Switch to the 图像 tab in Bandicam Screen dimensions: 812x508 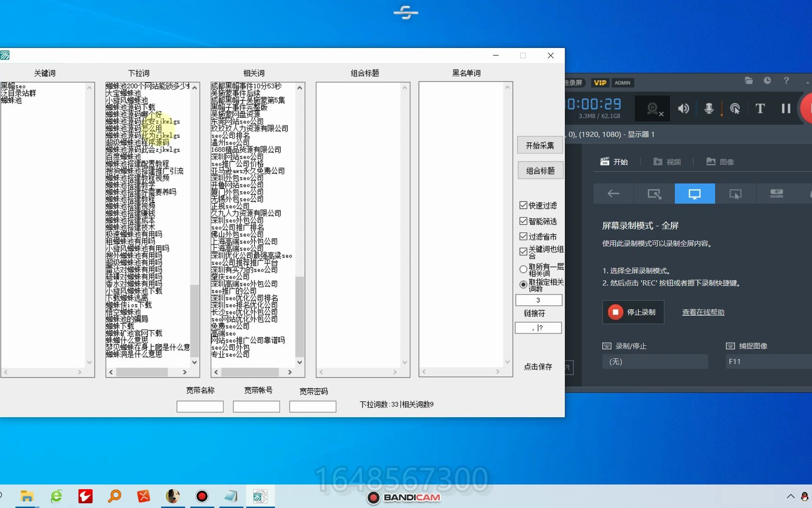(x=720, y=162)
